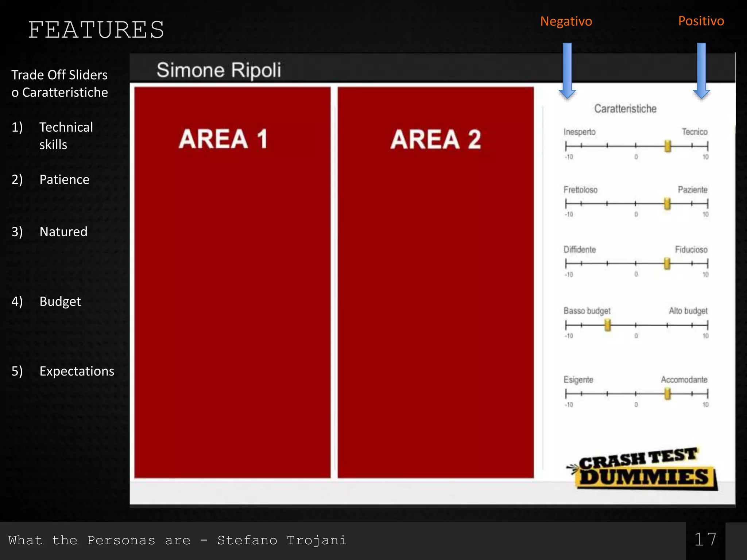747x560 pixels.
Task: Click the footer What the Personas are text
Action: click(x=177, y=540)
